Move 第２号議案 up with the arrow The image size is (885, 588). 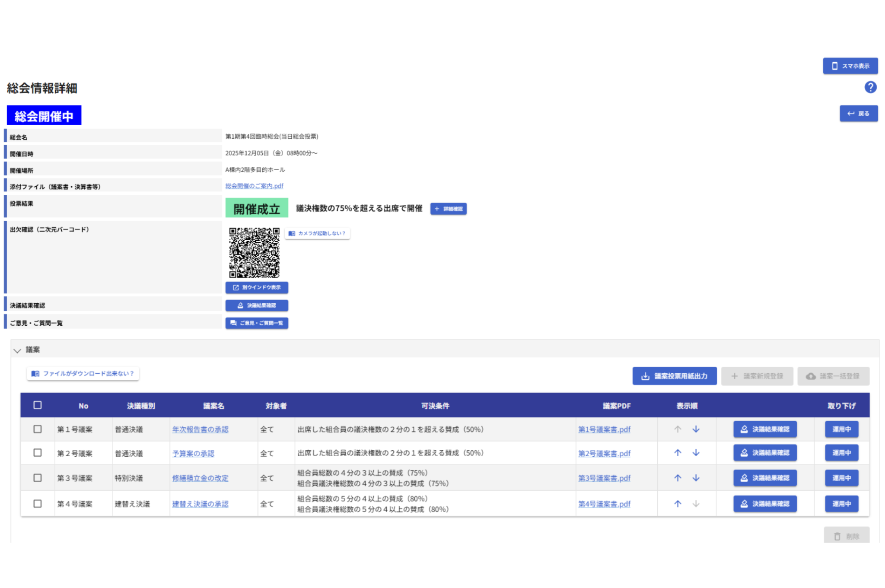(678, 452)
